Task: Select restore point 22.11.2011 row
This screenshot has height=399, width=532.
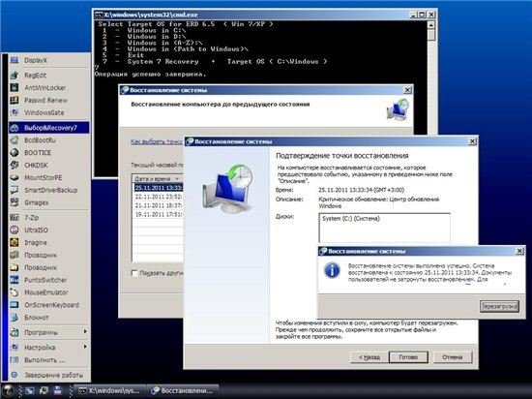Action: pyautogui.click(x=158, y=197)
